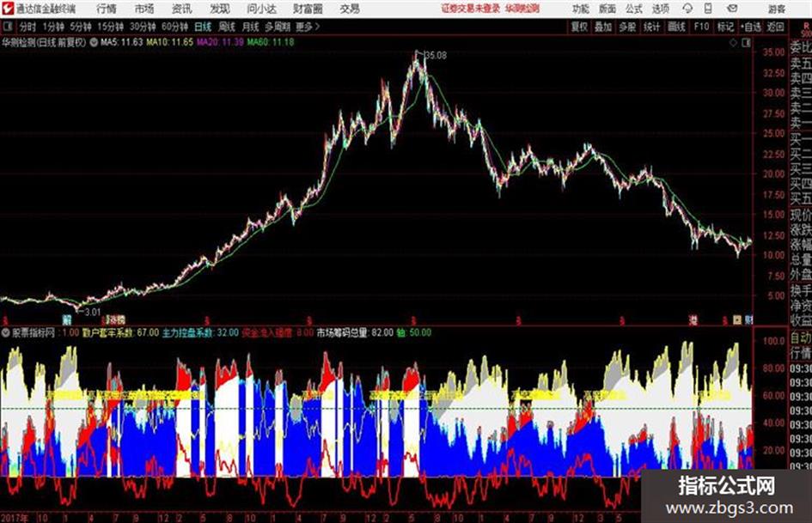
Task: Click the diamond icon at chart corner
Action: [x=733, y=43]
